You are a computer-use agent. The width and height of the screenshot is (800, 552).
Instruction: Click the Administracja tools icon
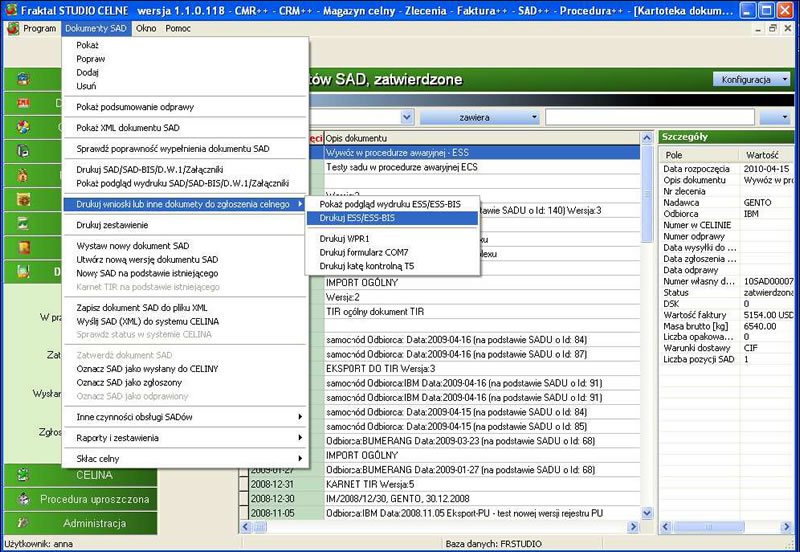23,523
